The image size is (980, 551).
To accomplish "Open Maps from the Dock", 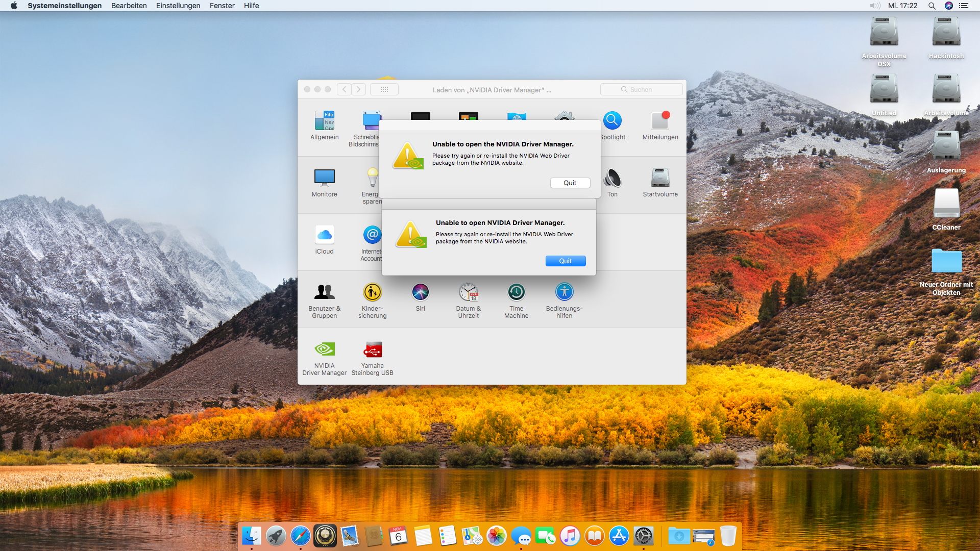I will point(472,536).
